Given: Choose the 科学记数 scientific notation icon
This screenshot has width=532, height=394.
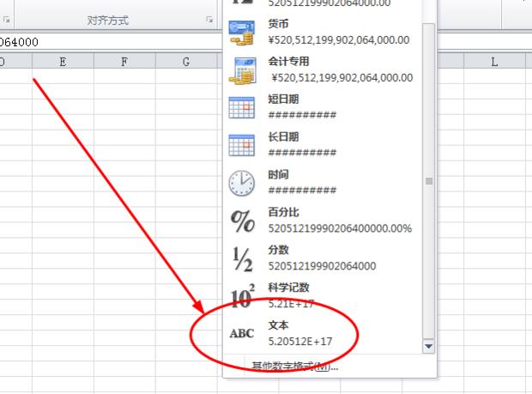Looking at the screenshot, I should pos(242,295).
